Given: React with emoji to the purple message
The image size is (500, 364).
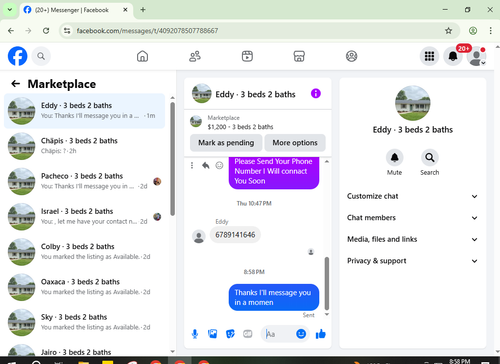Looking at the screenshot, I should (x=219, y=165).
